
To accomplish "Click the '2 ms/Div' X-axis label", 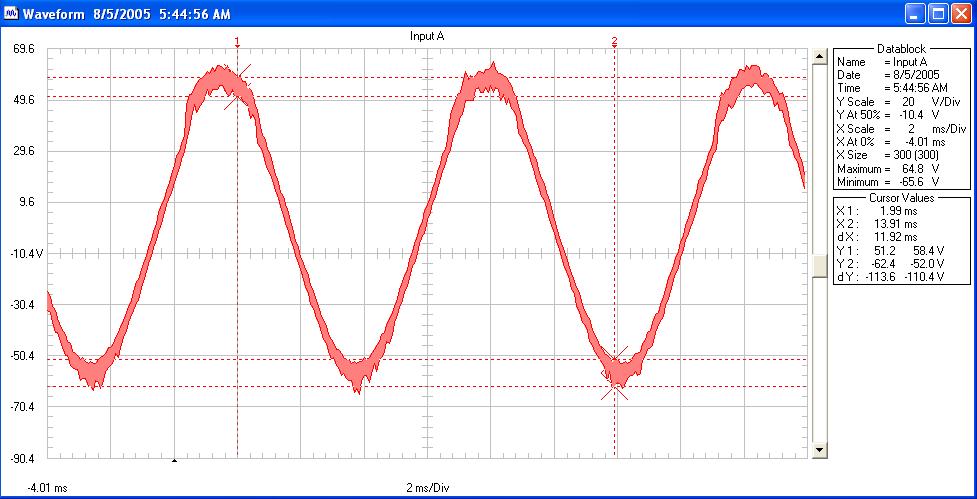I will (427, 488).
